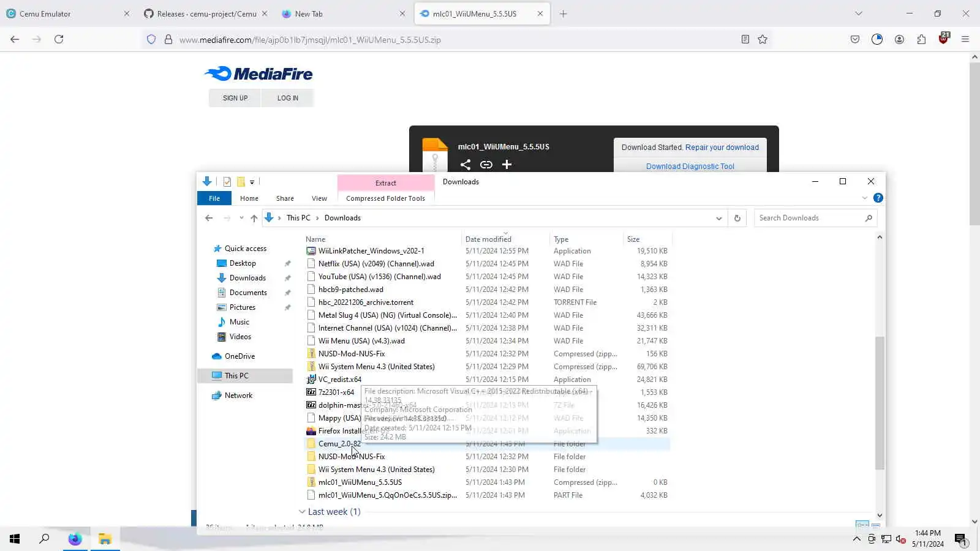980x551 pixels.
Task: Open the notification center icon
Action: point(960,539)
